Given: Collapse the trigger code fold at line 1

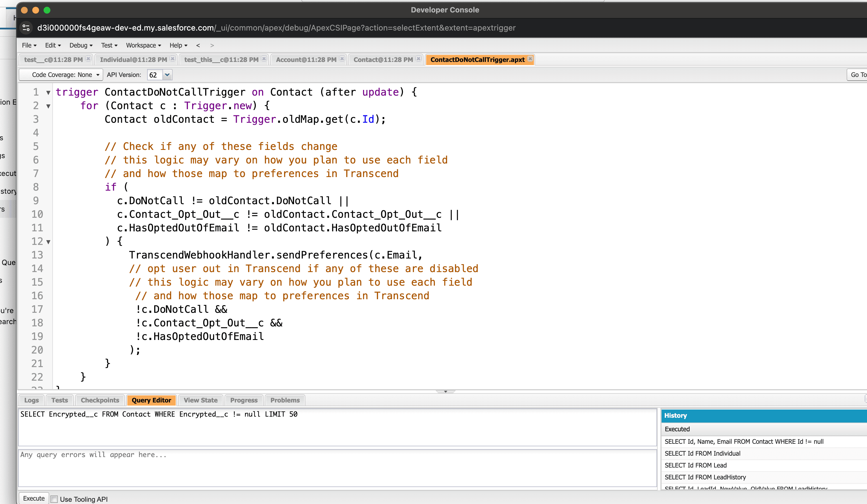Looking at the screenshot, I should pyautogui.click(x=48, y=93).
